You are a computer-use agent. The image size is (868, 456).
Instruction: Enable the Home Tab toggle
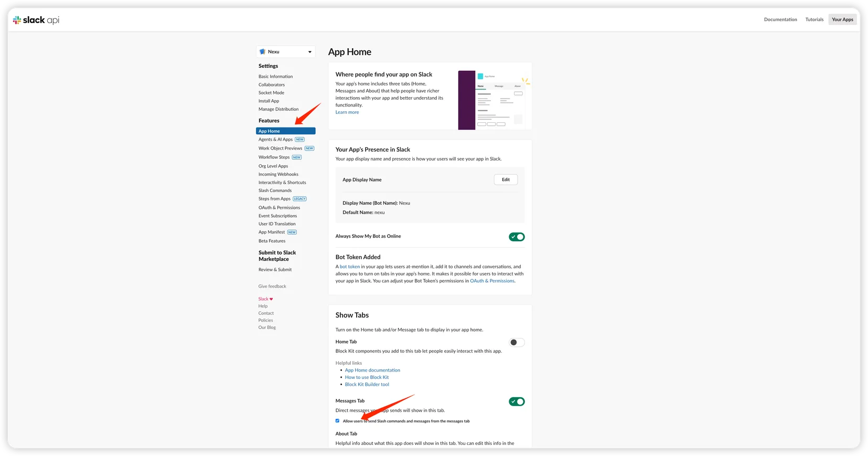[x=517, y=342]
